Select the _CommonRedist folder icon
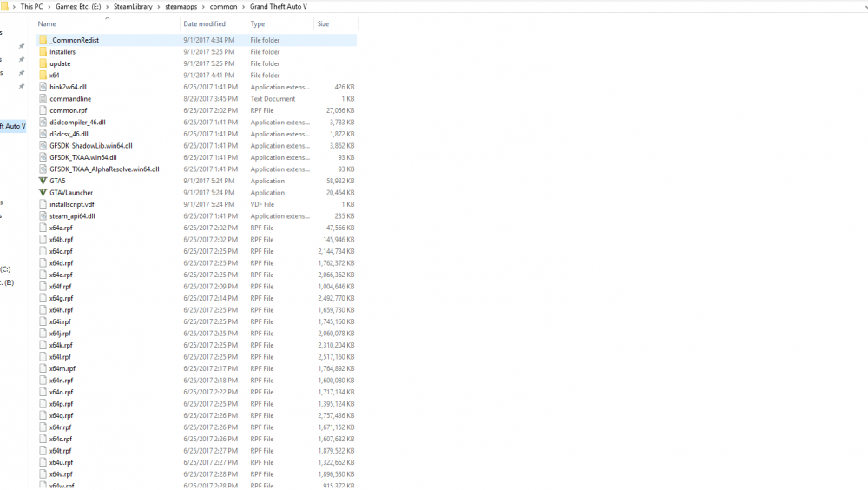The width and height of the screenshot is (868, 490). point(43,40)
